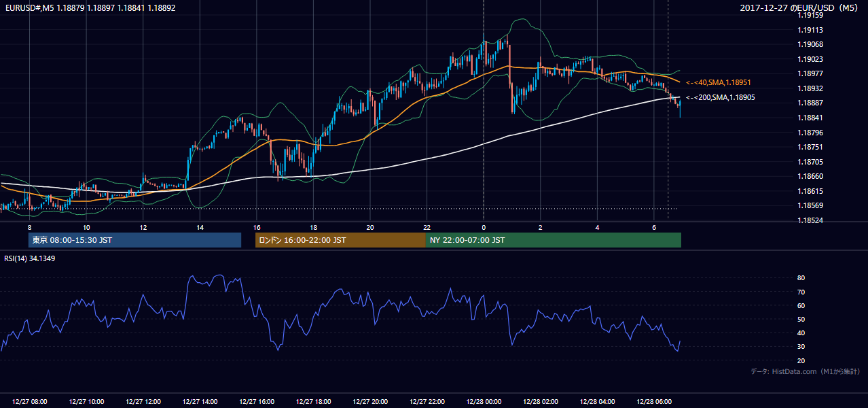Click RSI level 30 on the scale
Image resolution: width=868 pixels, height=408 pixels.
pyautogui.click(x=801, y=347)
